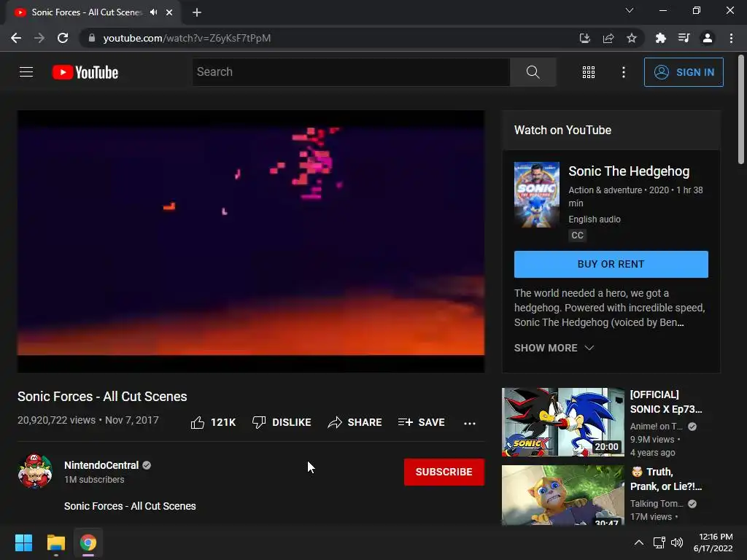Click the search magnifier button
Viewport: 747px width, 560px height.
coord(533,72)
